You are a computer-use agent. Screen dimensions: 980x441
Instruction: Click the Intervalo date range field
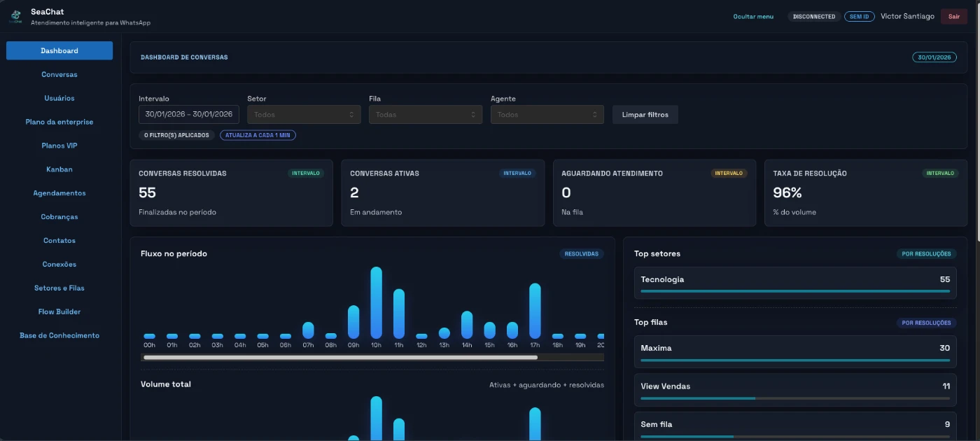click(188, 115)
